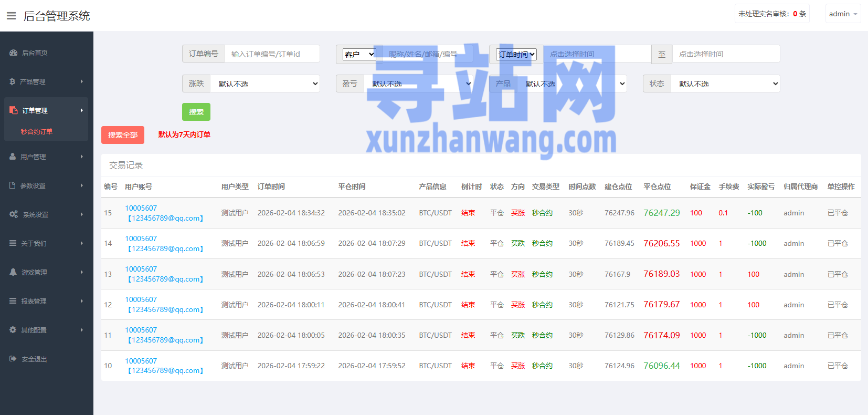Click the hamburger menu icon in header
The width and height of the screenshot is (868, 415).
(x=11, y=16)
